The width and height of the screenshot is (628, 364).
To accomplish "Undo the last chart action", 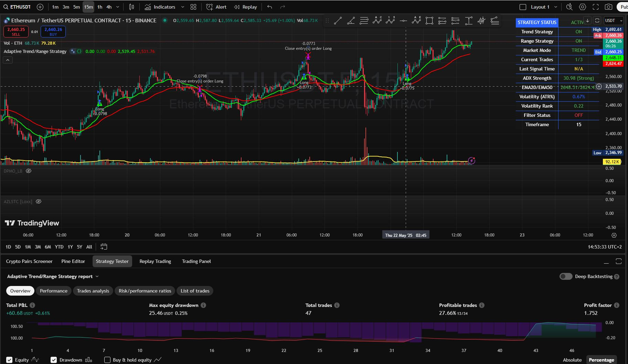I will pyautogui.click(x=269, y=7).
